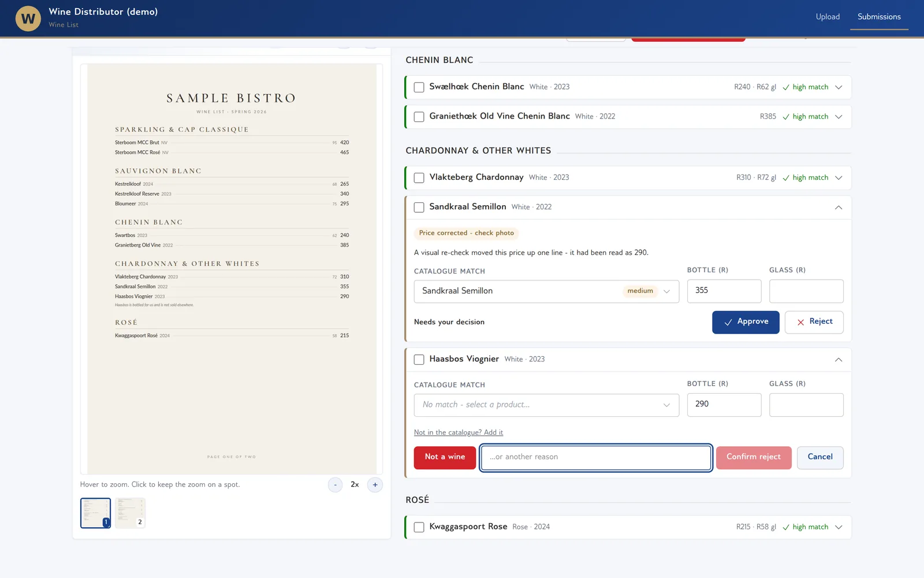Switch to the Submissions tab
Viewport: 924px width, 578px height.
tap(879, 17)
